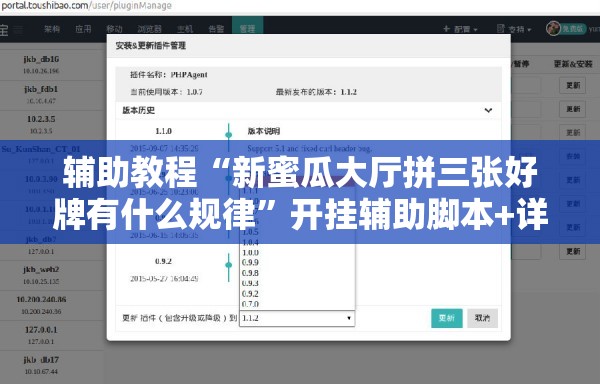Screen dimensions: 600x384
Task: Expand the 配置 dropdown arrow
Action: 476,29
